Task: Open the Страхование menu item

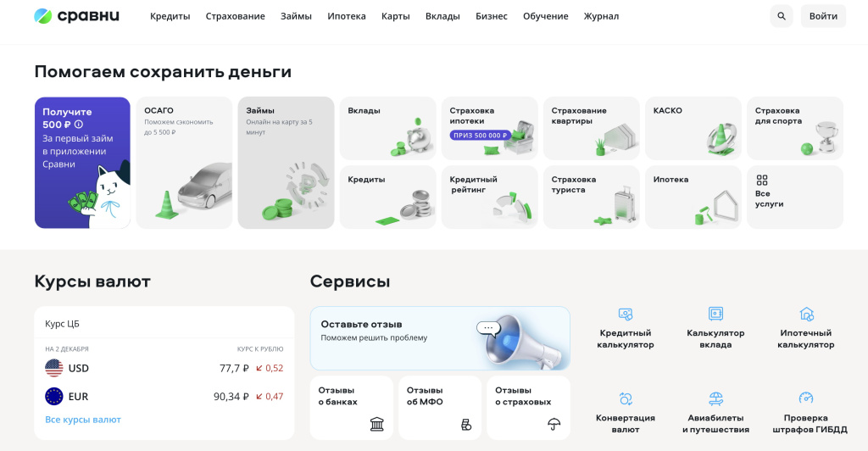Action: pos(236,16)
